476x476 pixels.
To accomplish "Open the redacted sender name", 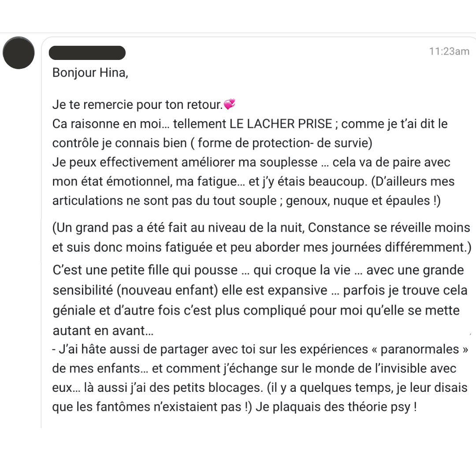I will (87, 52).
